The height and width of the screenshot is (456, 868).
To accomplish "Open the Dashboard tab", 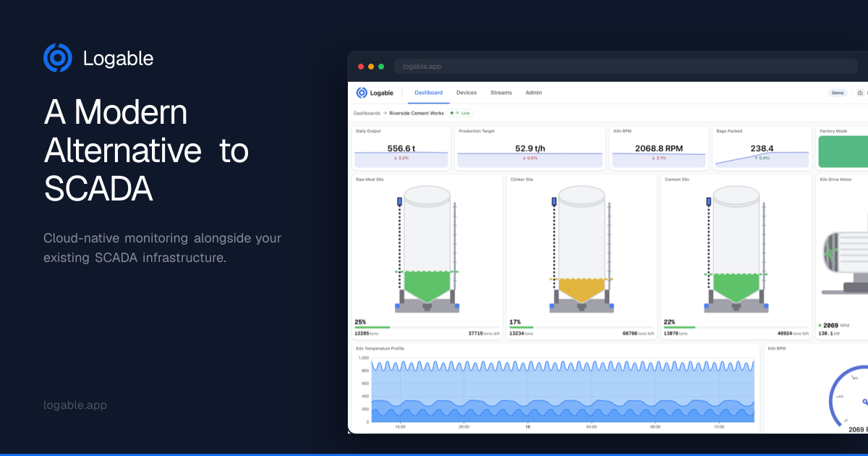I will (428, 93).
